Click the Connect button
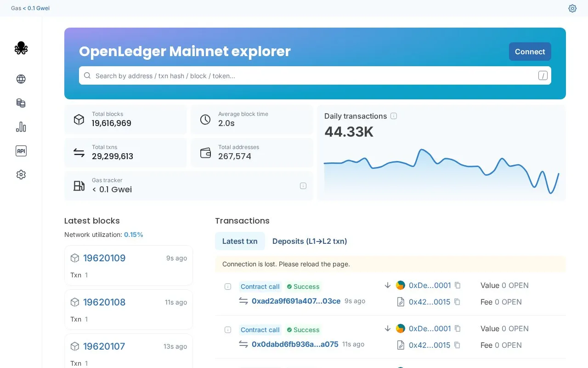The width and height of the screenshot is (588, 368). click(x=530, y=52)
